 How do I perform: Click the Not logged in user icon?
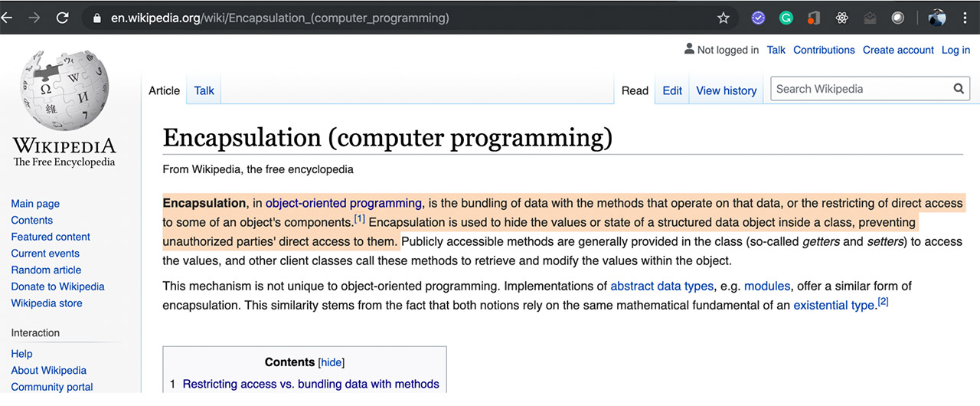(x=689, y=49)
